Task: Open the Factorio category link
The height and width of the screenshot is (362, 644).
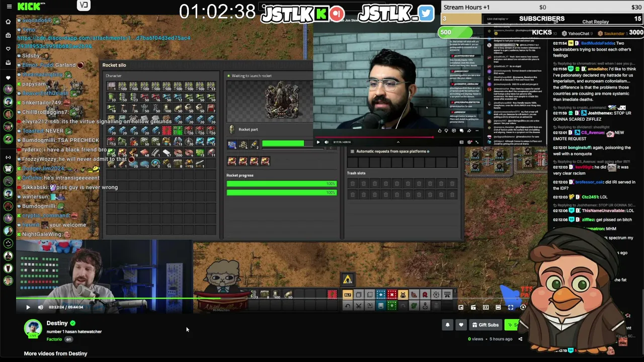Action: pyautogui.click(x=54, y=339)
